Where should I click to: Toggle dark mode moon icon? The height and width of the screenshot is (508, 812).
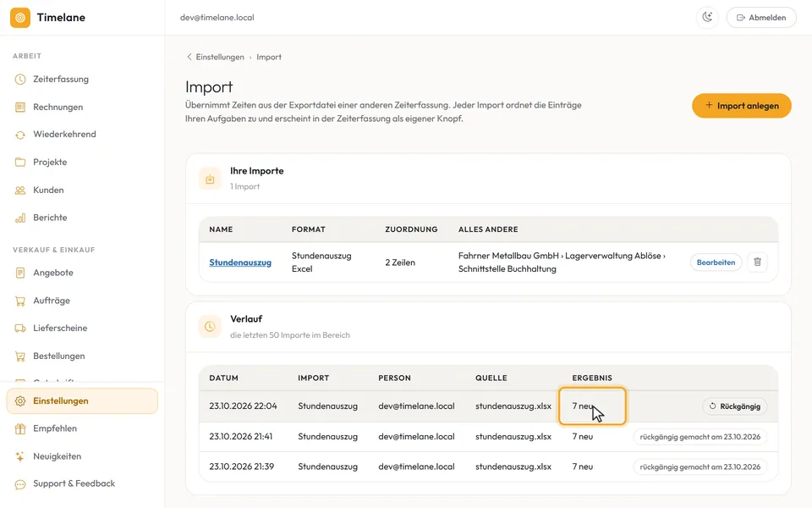click(707, 18)
